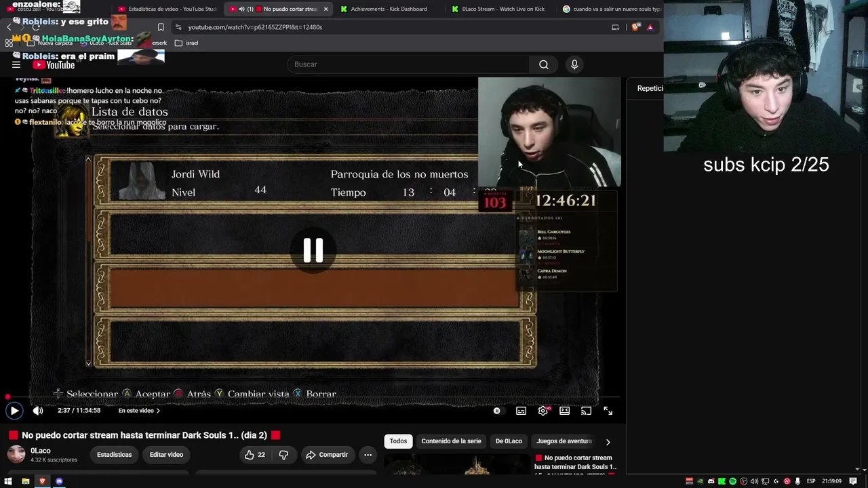Switch to '0Laco Stream - Watch Live on Kick' tab
Screen dimensions: 868x488
click(502, 9)
